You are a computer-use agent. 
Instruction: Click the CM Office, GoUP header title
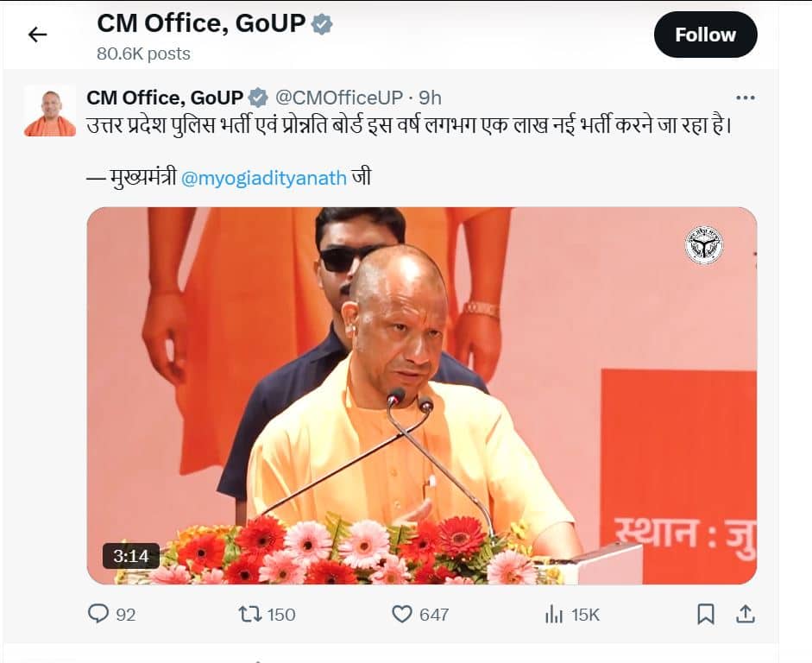tap(201, 24)
